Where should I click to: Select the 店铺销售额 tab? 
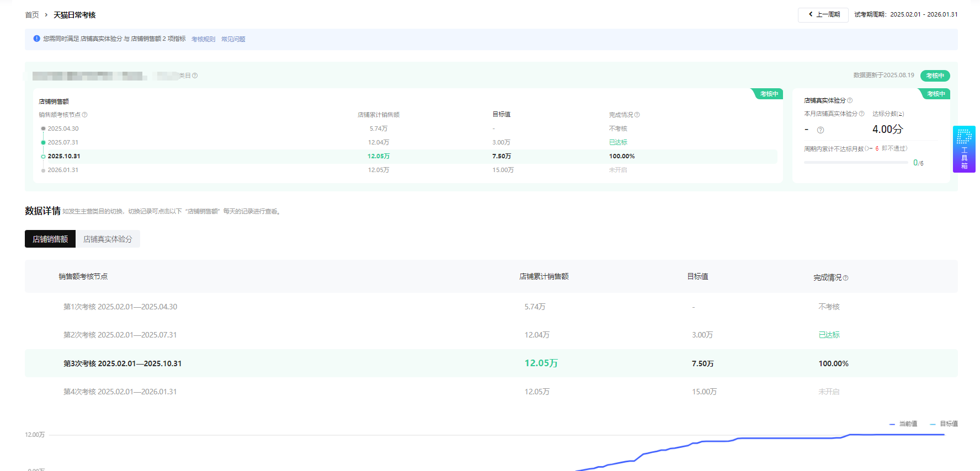pos(50,239)
